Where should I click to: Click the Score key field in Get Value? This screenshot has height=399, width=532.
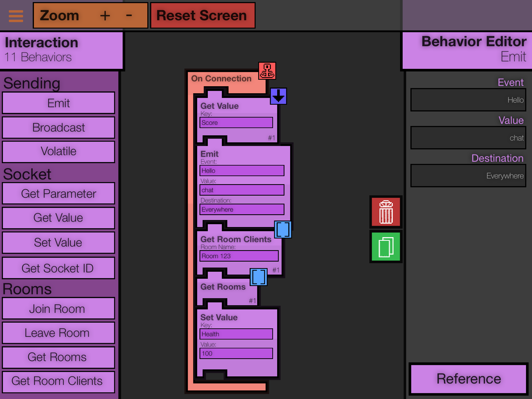pyautogui.click(x=236, y=123)
